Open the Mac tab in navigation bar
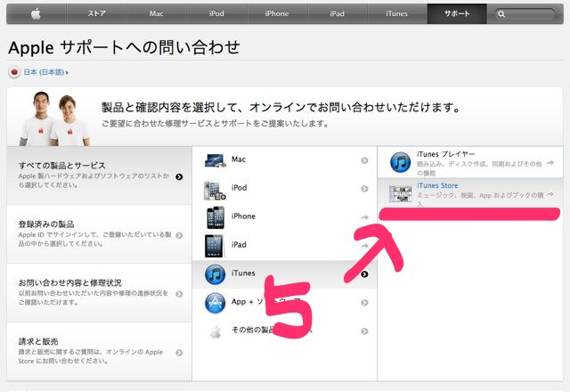 [157, 14]
